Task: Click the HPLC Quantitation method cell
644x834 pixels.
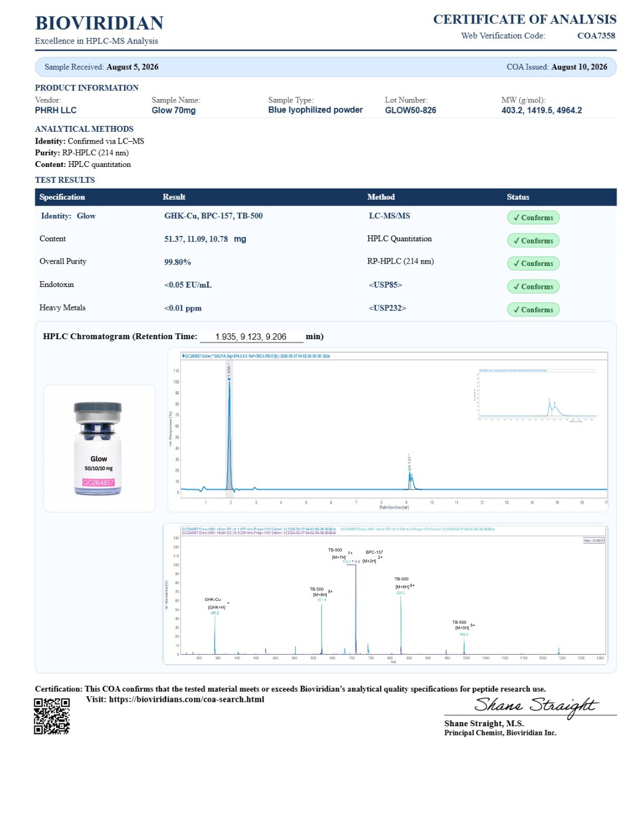Action: pos(399,238)
